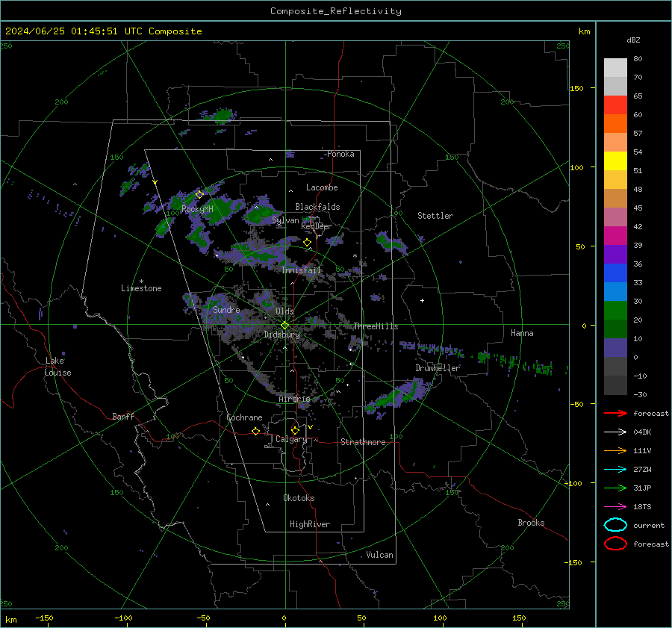Click the 'Drumheller' label on map
Viewport: 672px width, 628px height.
438,368
